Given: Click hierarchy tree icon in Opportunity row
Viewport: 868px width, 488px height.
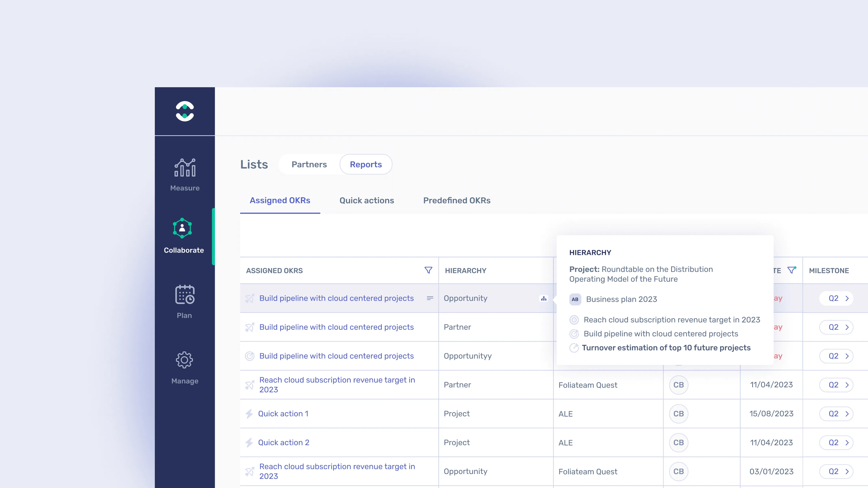Looking at the screenshot, I should tap(544, 298).
